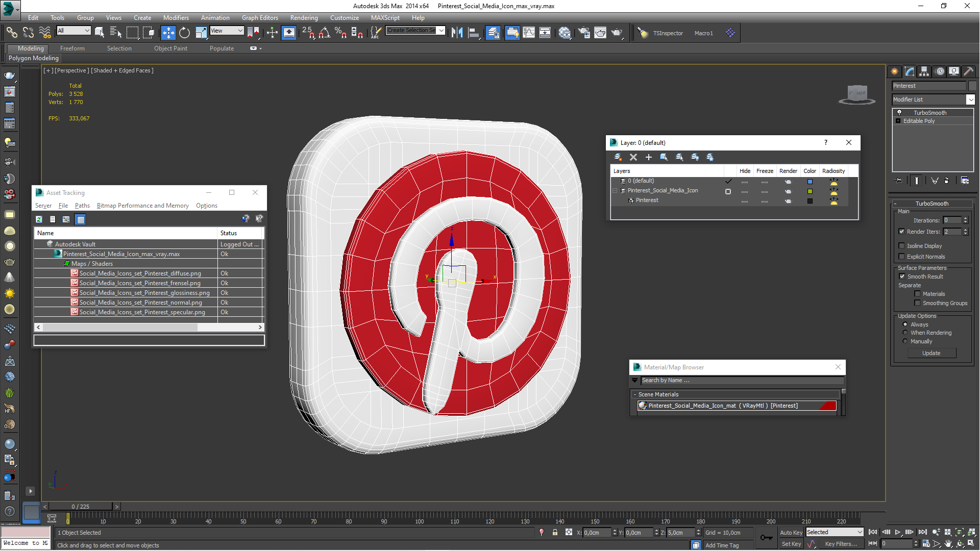Open the Curve Editor from the toolbar

coord(529,33)
